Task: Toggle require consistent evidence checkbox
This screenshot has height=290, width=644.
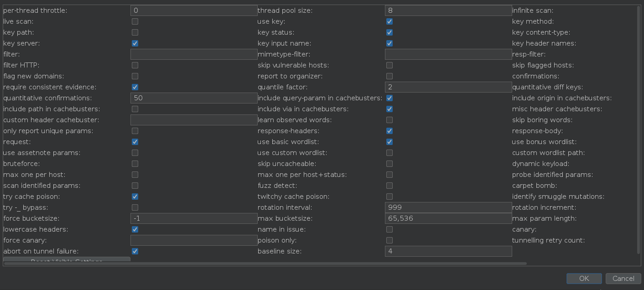Action: [135, 87]
